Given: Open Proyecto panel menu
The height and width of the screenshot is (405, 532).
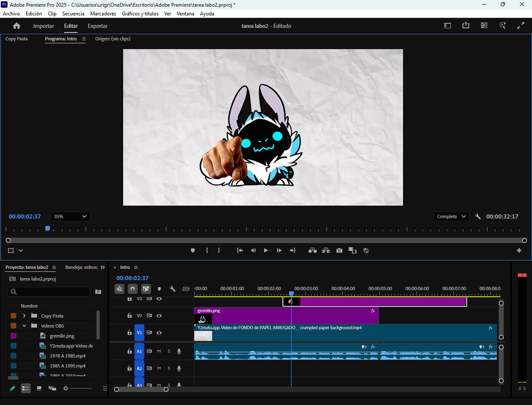Looking at the screenshot, I should [x=54, y=267].
